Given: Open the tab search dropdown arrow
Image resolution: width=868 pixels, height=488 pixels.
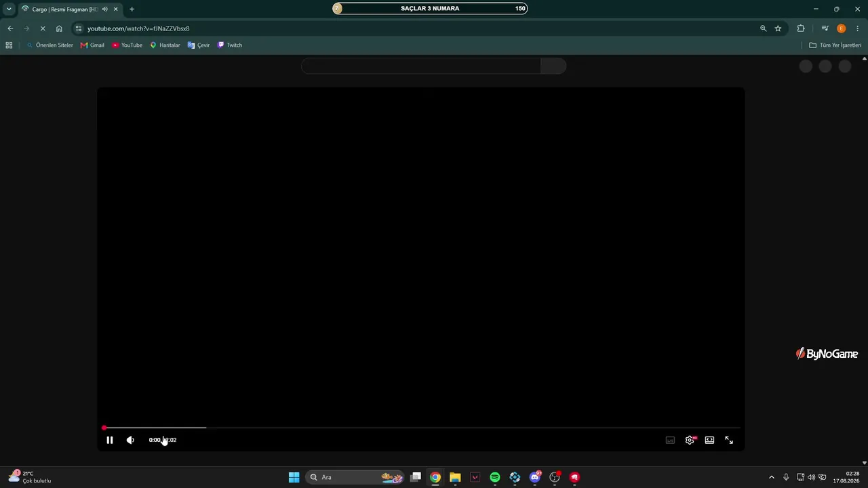Looking at the screenshot, I should pyautogui.click(x=9, y=9).
